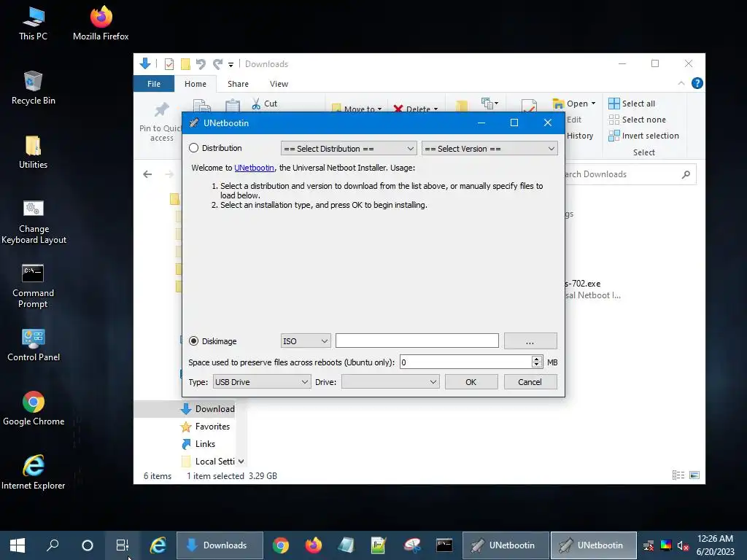Click Move to in the Explorer ribbon
This screenshot has height=560, width=747.
(357, 109)
